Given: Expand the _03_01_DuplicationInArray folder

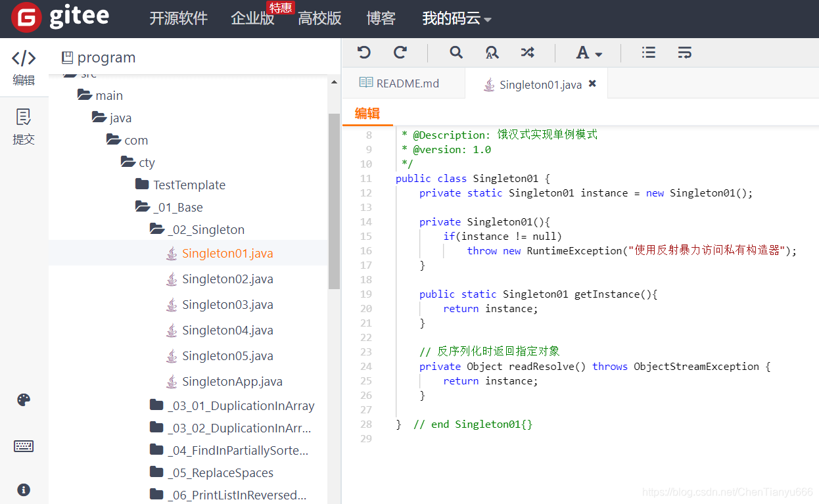Looking at the screenshot, I should pyautogui.click(x=156, y=405).
